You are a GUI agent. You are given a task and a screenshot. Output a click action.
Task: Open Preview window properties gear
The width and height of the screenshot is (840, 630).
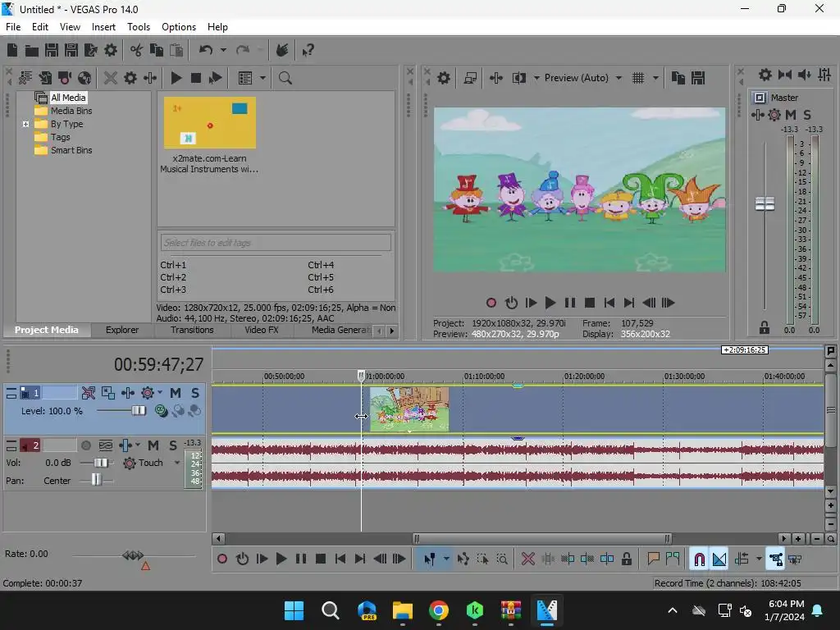(x=444, y=78)
